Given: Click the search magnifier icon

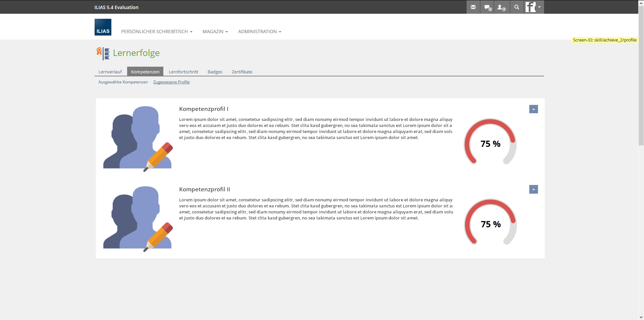Looking at the screenshot, I should pos(517,7).
